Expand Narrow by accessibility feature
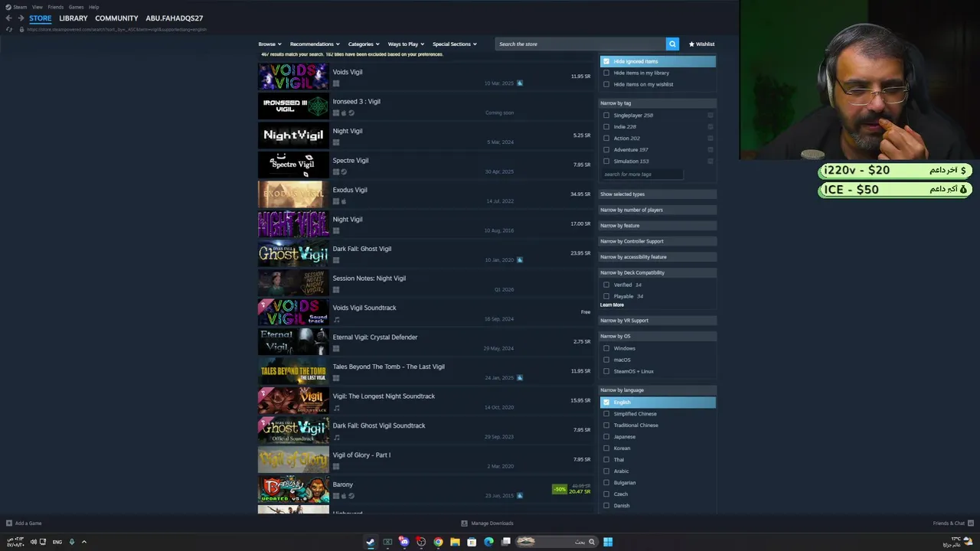980x551 pixels. [658, 257]
